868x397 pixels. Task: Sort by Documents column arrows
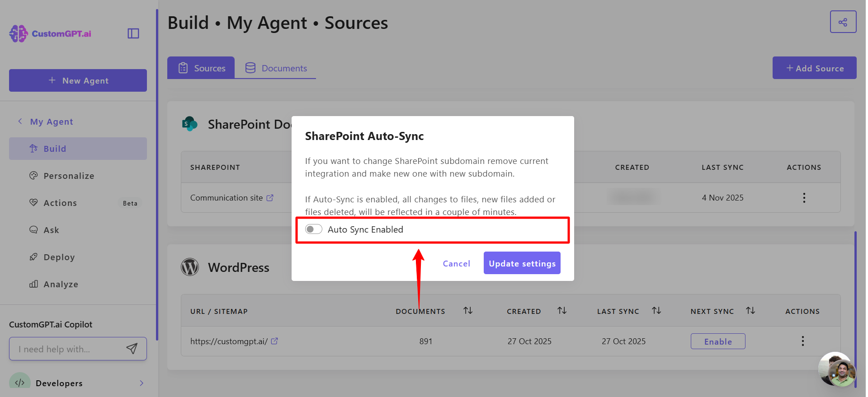[468, 311]
